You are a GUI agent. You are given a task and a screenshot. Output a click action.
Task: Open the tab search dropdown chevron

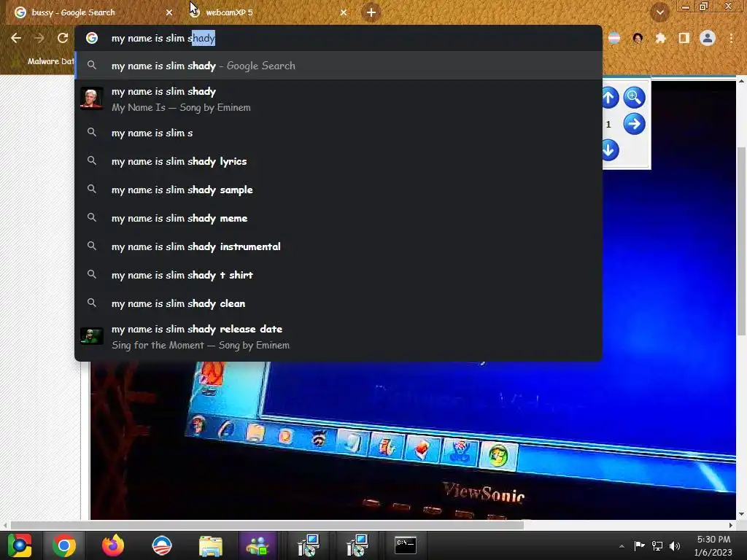tap(659, 12)
